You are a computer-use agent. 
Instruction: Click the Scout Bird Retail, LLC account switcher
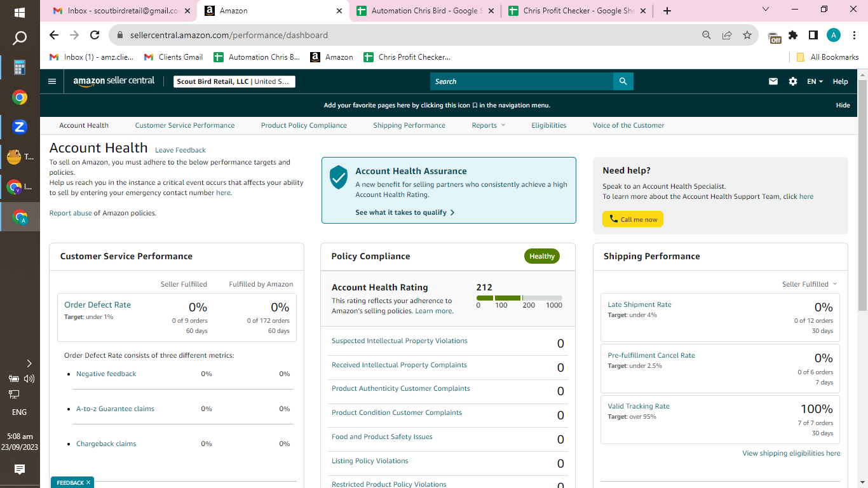[234, 81]
